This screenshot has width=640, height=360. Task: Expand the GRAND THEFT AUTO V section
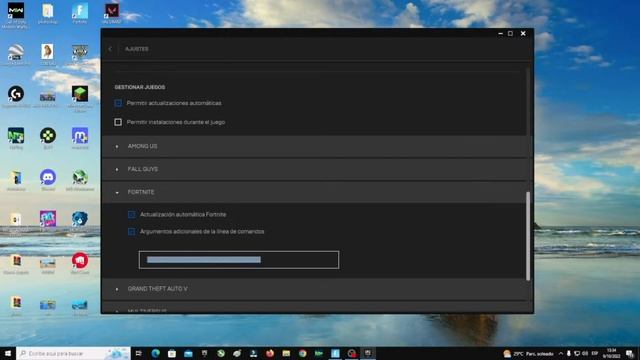[x=314, y=289]
